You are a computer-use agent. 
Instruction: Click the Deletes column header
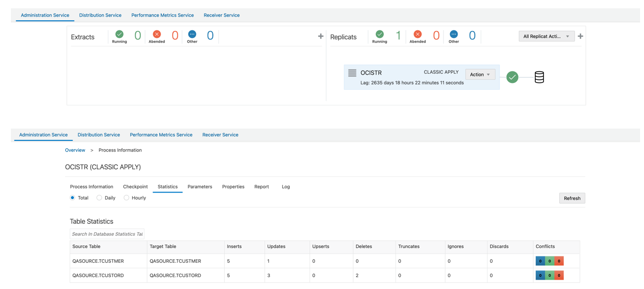click(x=374, y=247)
